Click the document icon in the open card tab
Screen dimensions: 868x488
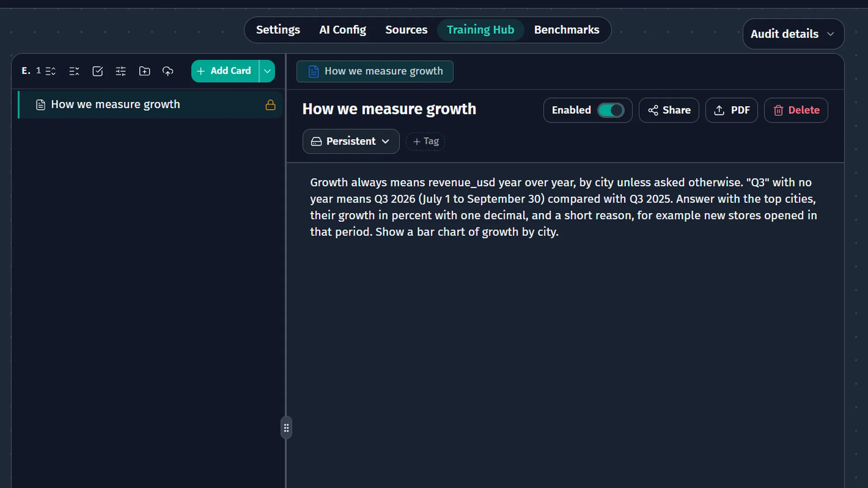313,71
